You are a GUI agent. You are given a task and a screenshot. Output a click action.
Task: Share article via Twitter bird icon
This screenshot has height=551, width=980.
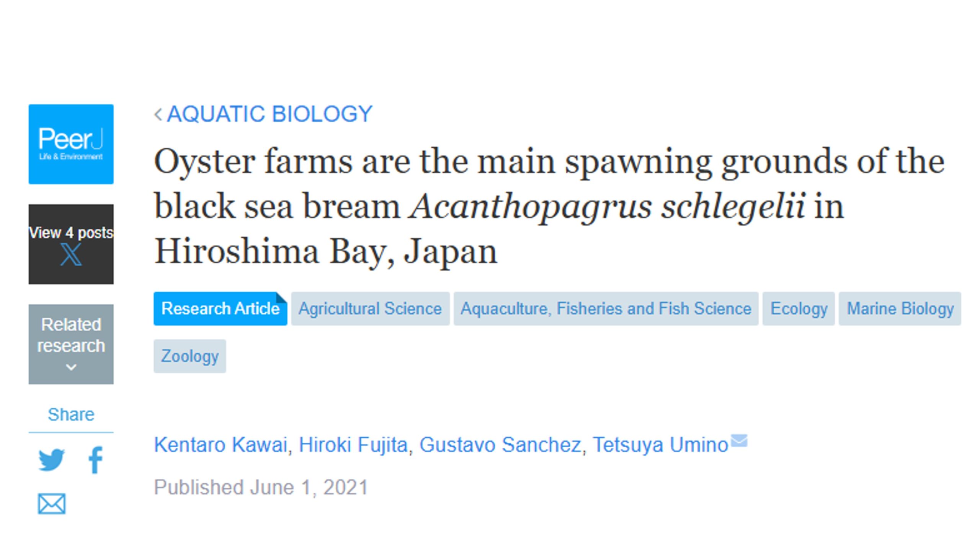click(51, 460)
